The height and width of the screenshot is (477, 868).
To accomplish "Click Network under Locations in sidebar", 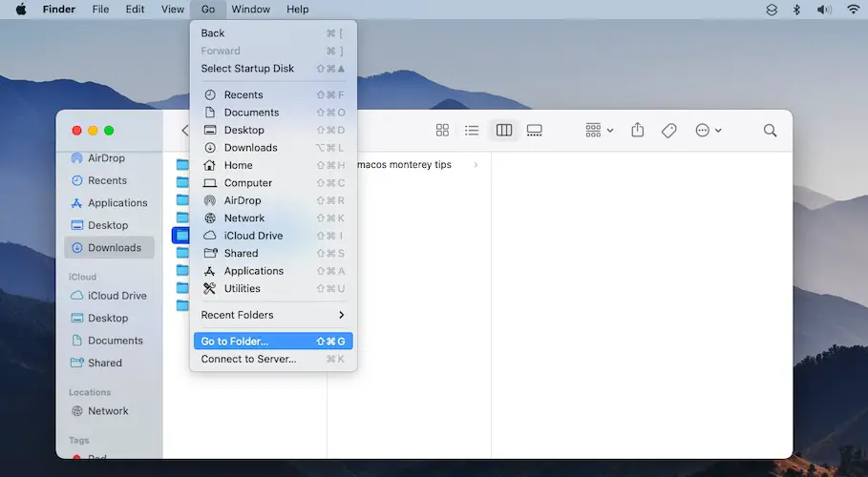I will pos(108,411).
